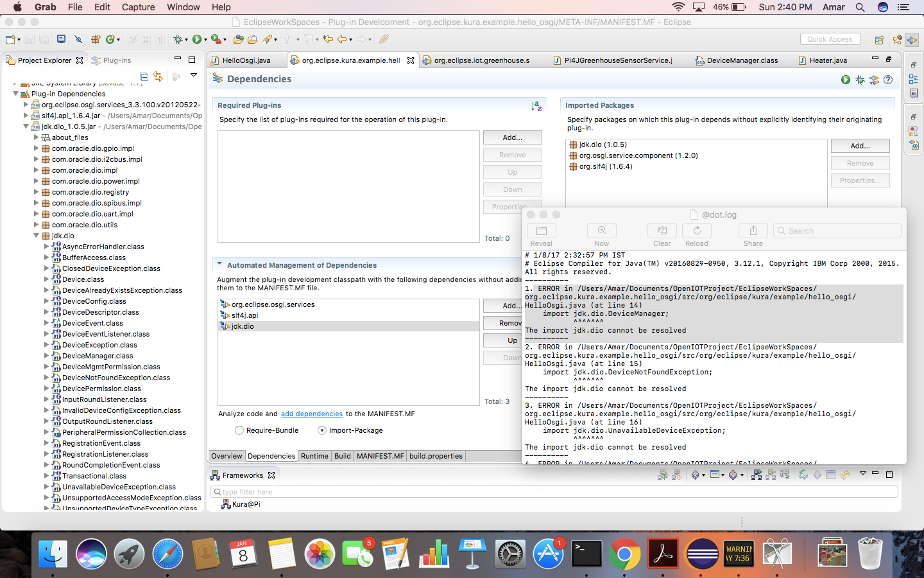Toggle Link with Editor in Project Explorer
This screenshot has height=578, width=924.
[x=158, y=76]
